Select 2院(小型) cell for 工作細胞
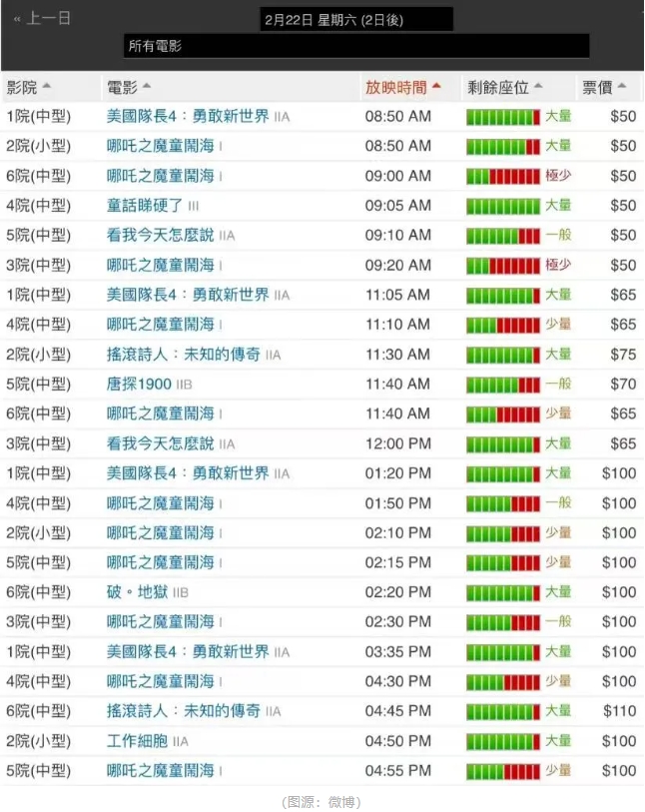 tap(38, 741)
